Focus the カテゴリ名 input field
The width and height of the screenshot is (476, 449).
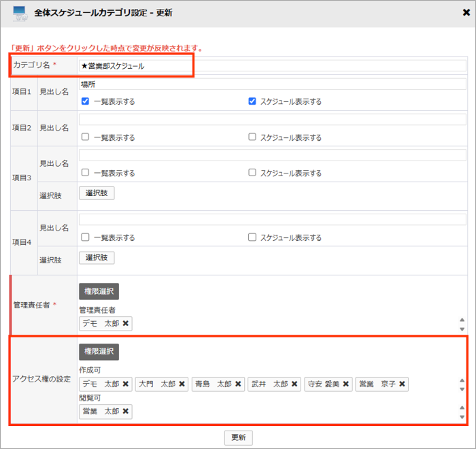point(272,66)
